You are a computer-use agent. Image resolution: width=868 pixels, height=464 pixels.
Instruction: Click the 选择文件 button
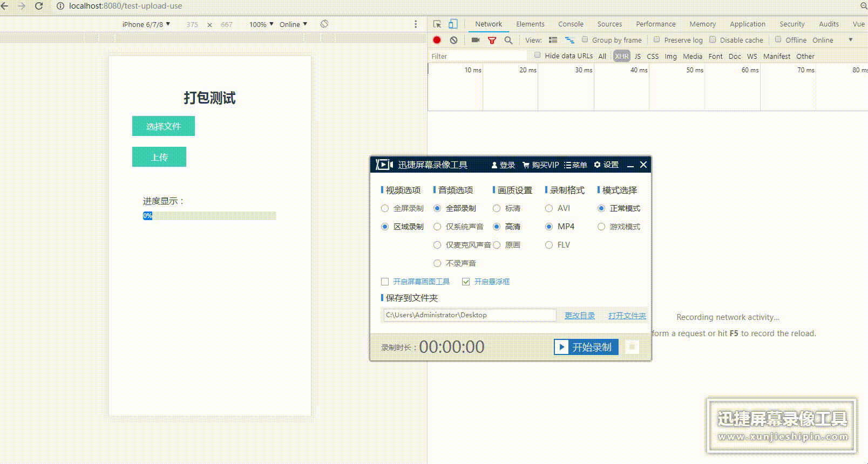[164, 126]
